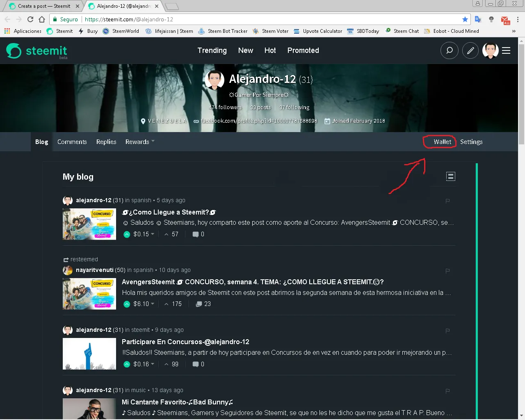Go to Trending posts
The image size is (525, 420).
pyautogui.click(x=212, y=50)
